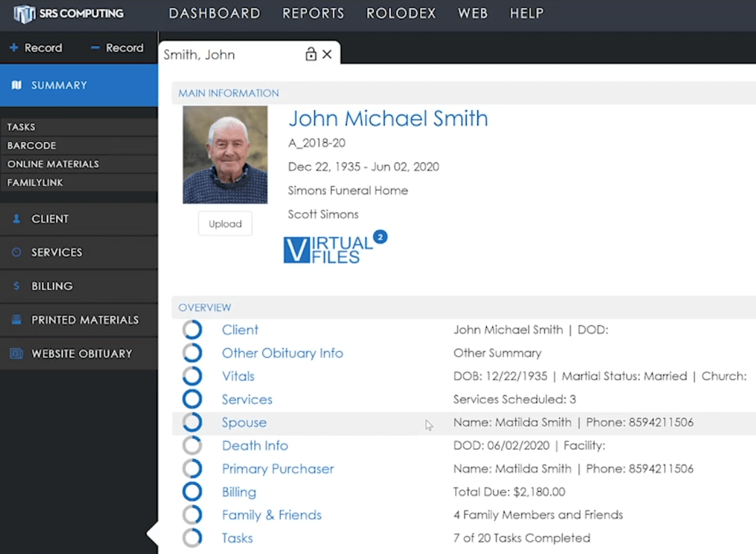Click the SRS Computing logo
756x554 pixels.
pyautogui.click(x=68, y=14)
